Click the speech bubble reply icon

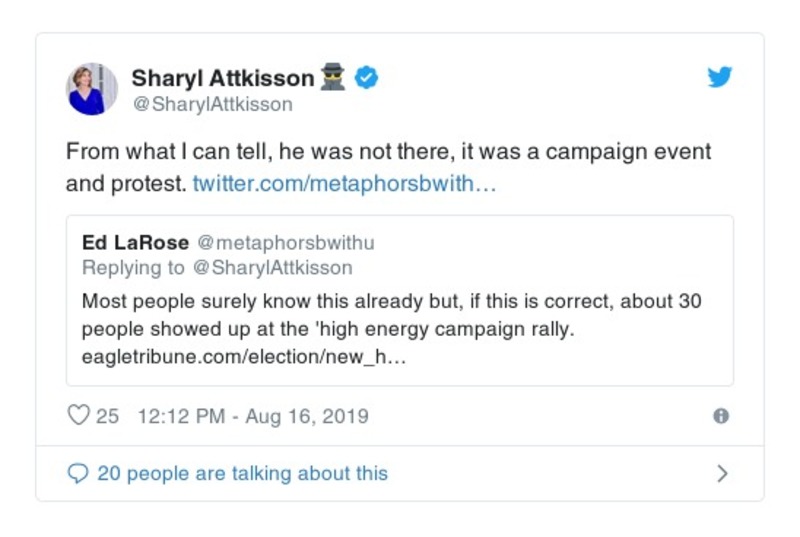point(77,474)
